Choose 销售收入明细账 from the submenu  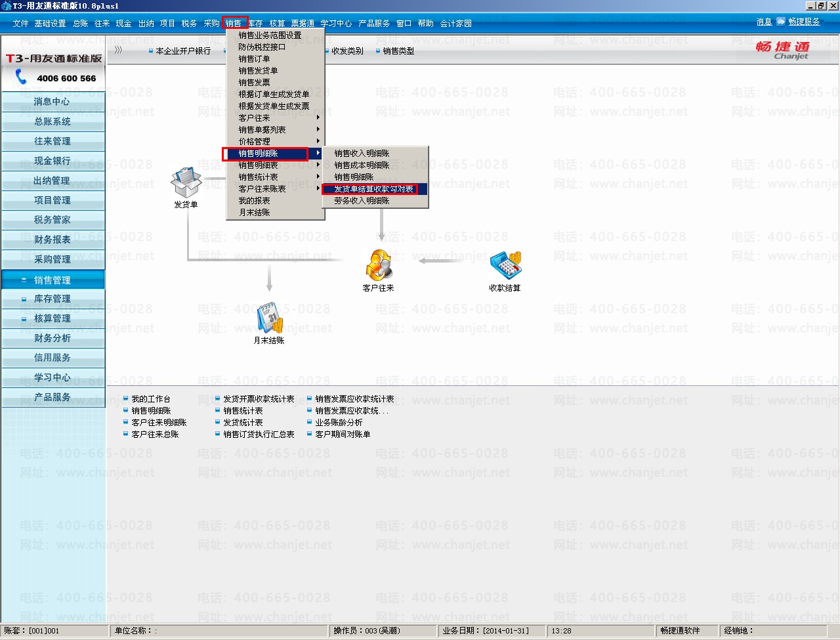point(375,154)
